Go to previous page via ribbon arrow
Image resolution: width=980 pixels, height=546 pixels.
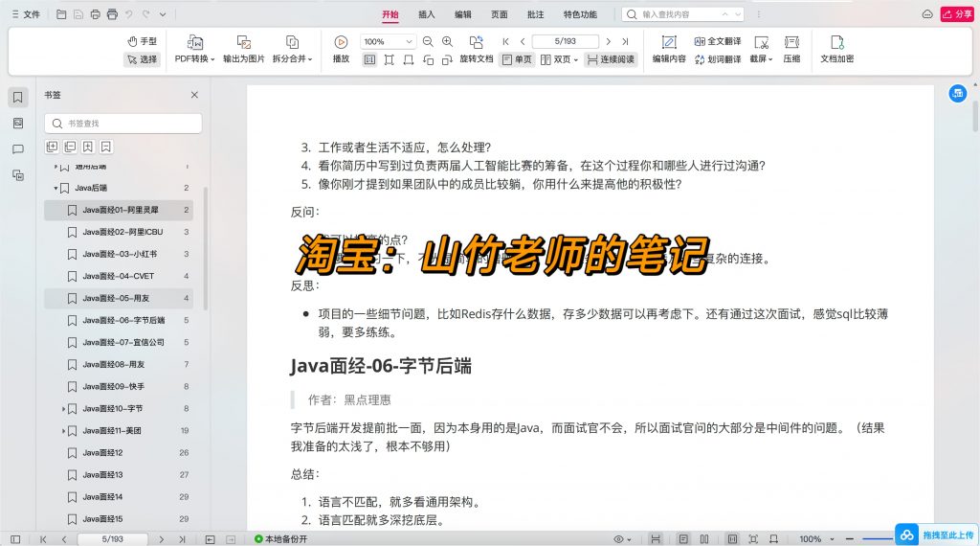(x=523, y=41)
